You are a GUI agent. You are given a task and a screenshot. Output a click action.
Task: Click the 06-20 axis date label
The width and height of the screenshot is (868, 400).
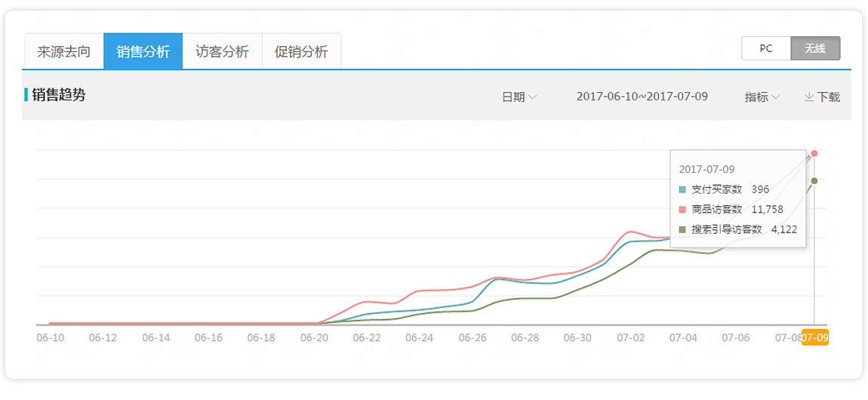coord(314,338)
